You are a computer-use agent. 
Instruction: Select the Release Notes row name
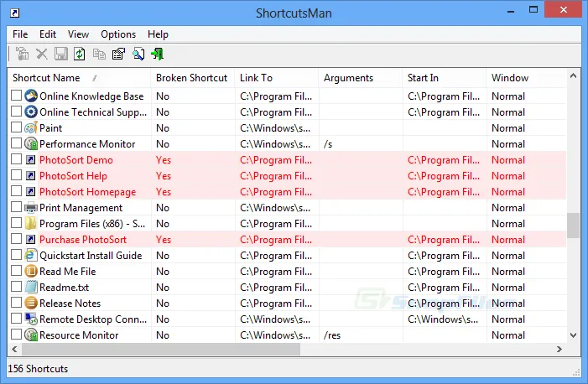click(70, 304)
